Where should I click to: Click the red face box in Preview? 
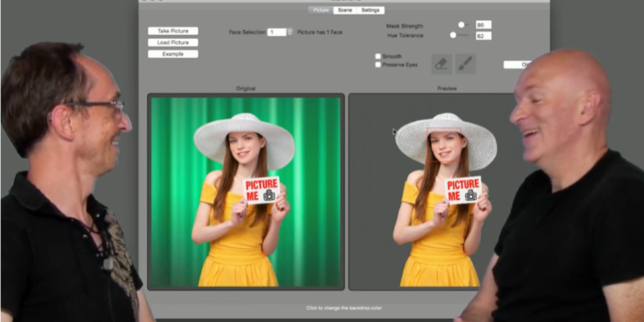pos(445,145)
